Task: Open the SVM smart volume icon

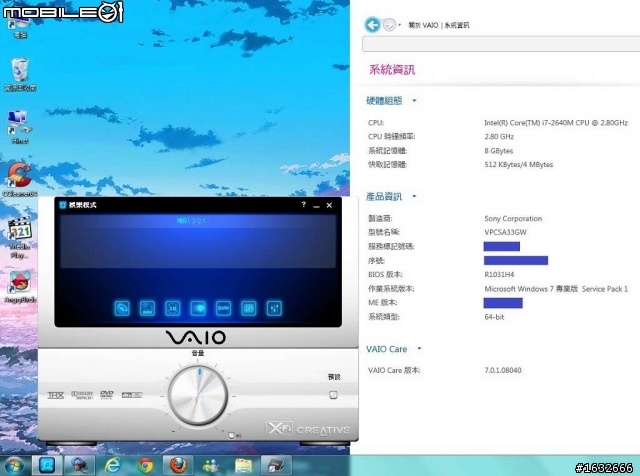Action: pos(224,308)
